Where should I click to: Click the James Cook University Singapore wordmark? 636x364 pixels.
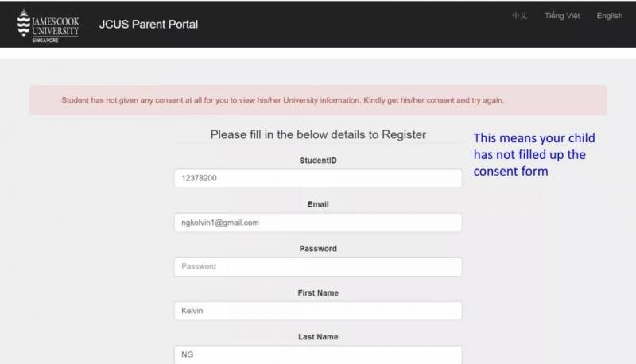click(x=56, y=25)
